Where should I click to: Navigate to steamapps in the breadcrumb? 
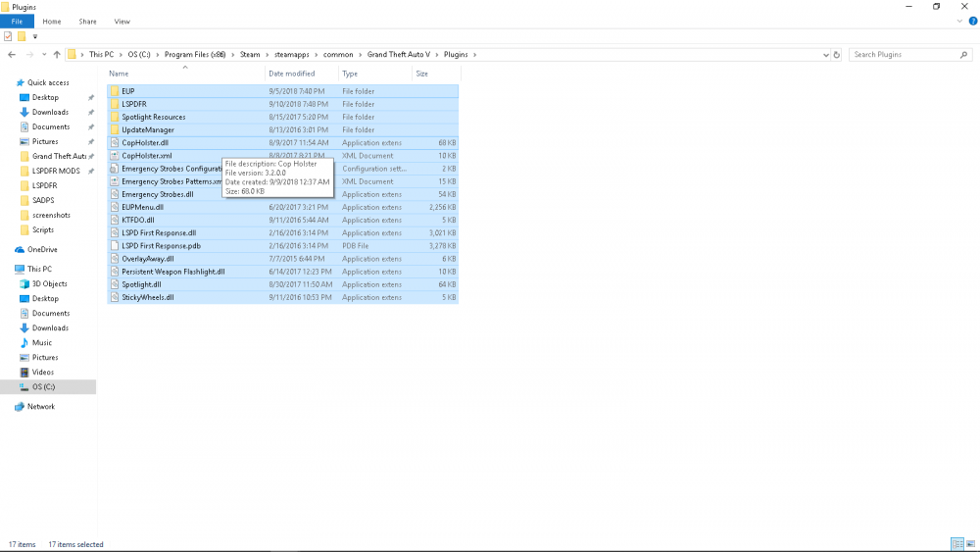point(292,54)
